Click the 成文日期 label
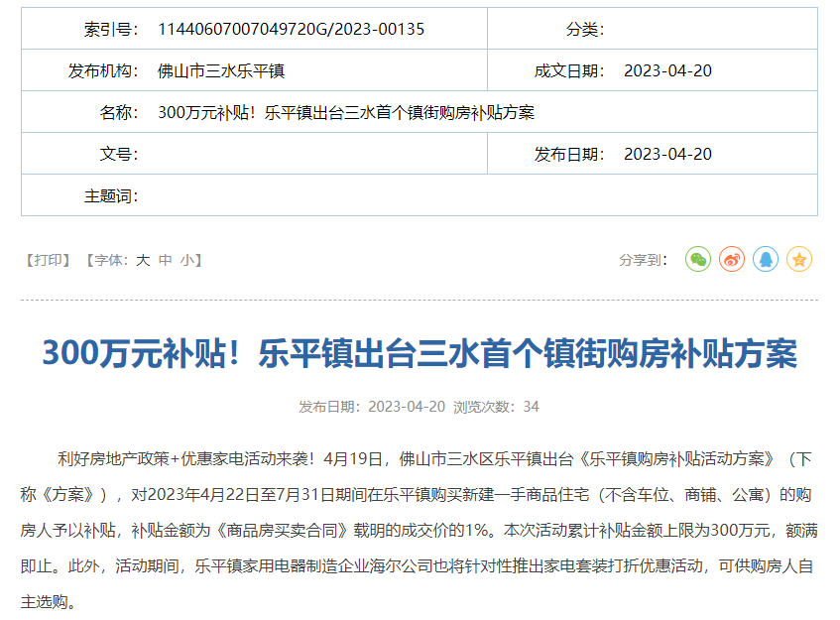This screenshot has width=840, height=620. [569, 70]
